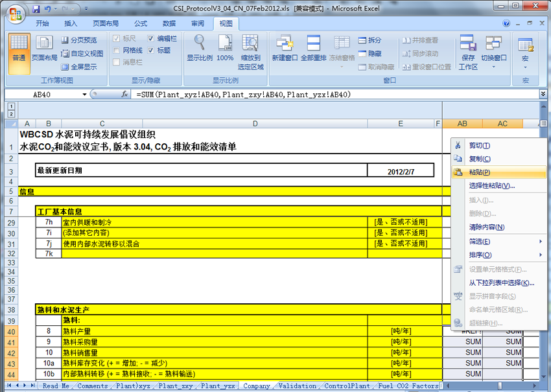
Task: Click the 保存工作区 save workspace icon
Action: [x=467, y=44]
